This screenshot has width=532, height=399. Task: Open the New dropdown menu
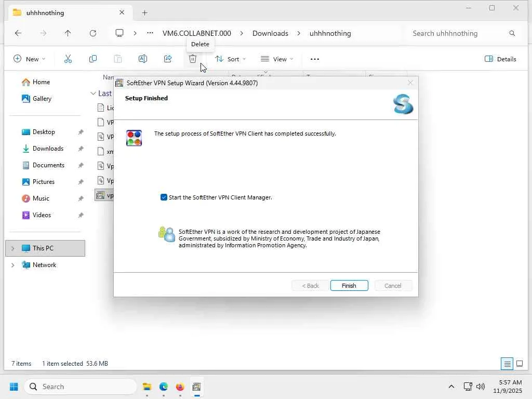[x=29, y=59]
